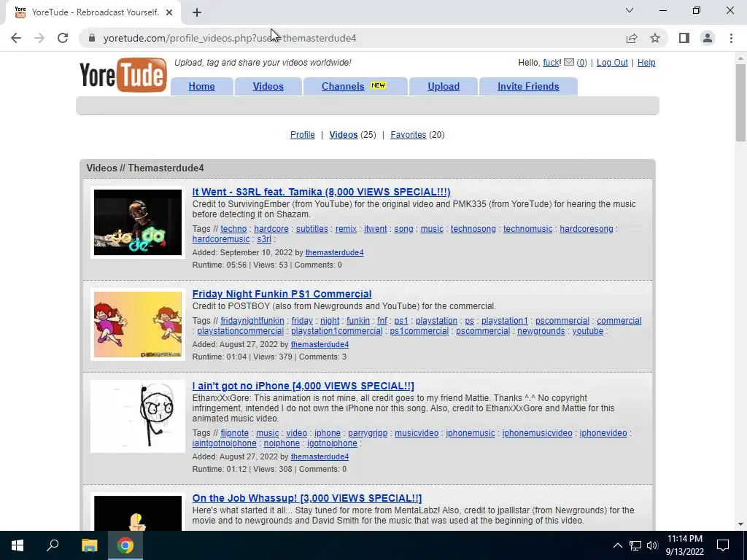Click the username link after Hello
Viewport: 747px width, 560px height.
point(551,63)
